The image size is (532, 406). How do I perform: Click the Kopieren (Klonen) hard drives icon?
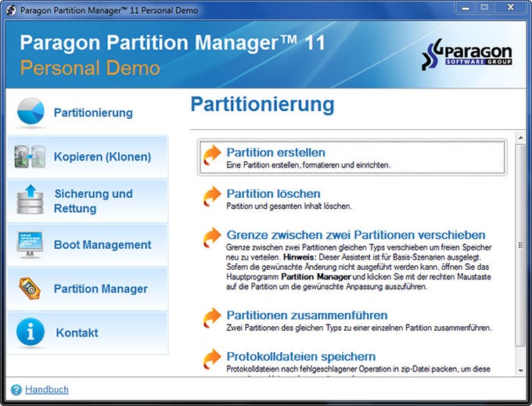[30, 156]
